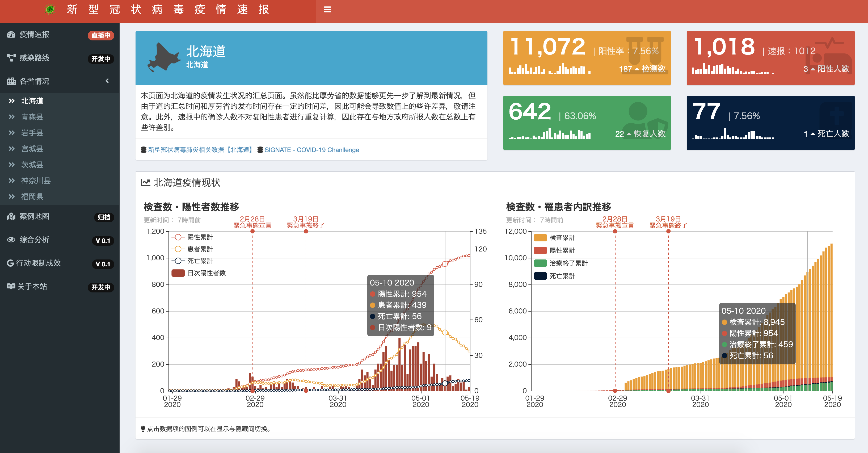
Task: Click the 综合分析 eye icon
Action: click(11, 240)
